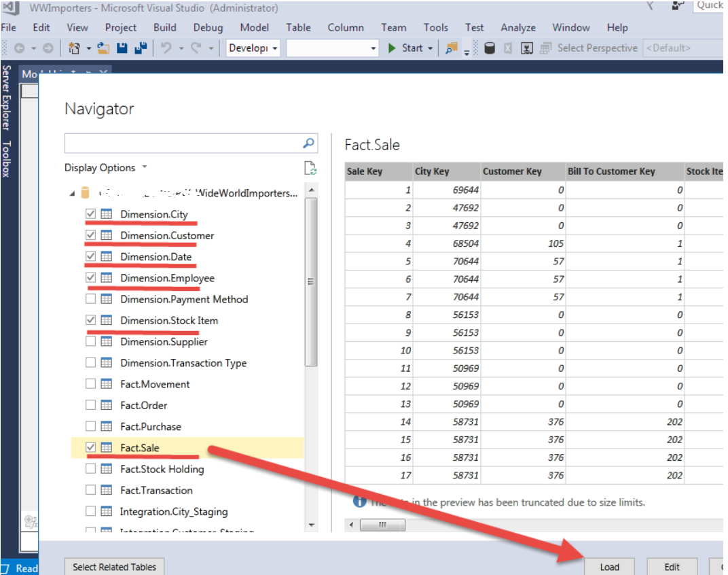Click the Navigator search magnifier icon
The width and height of the screenshot is (728, 575).
[308, 143]
